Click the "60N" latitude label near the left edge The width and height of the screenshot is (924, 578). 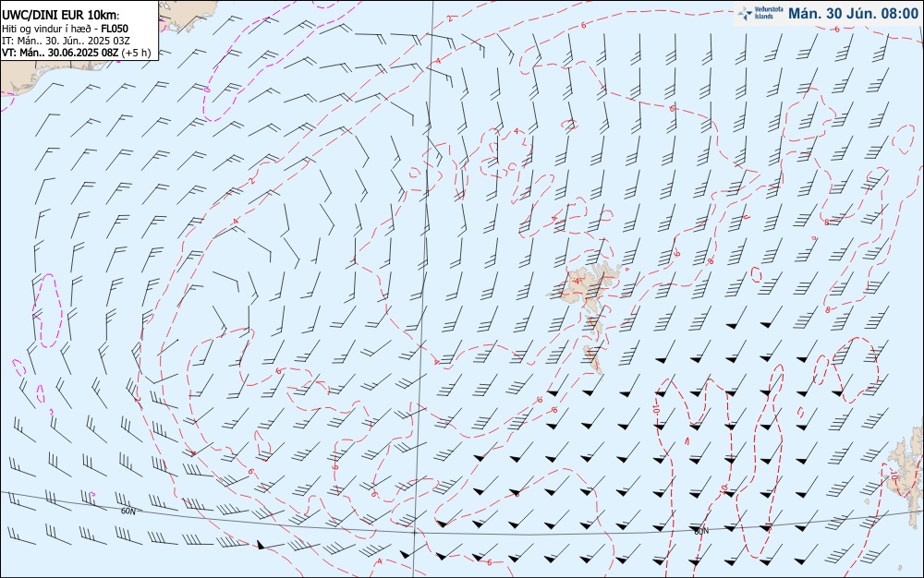click(128, 512)
